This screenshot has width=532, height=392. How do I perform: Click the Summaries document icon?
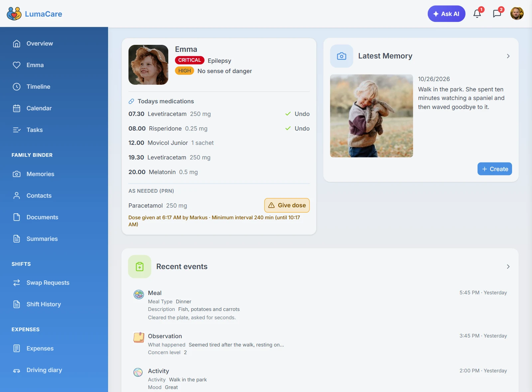pos(17,239)
